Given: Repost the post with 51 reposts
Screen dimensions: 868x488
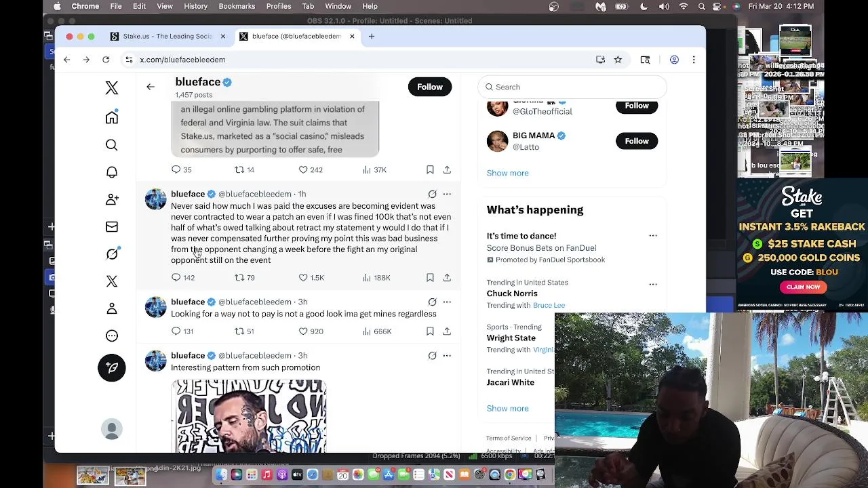Looking at the screenshot, I should point(239,331).
